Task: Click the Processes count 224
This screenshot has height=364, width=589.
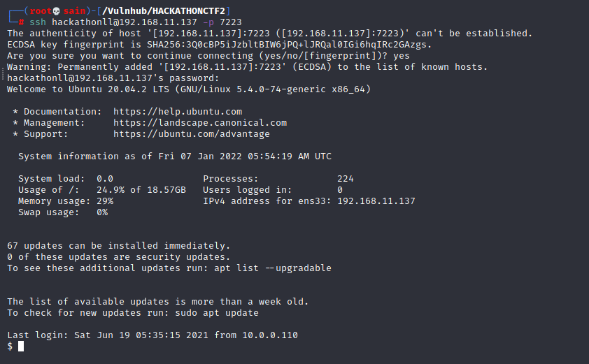Action: (345, 179)
